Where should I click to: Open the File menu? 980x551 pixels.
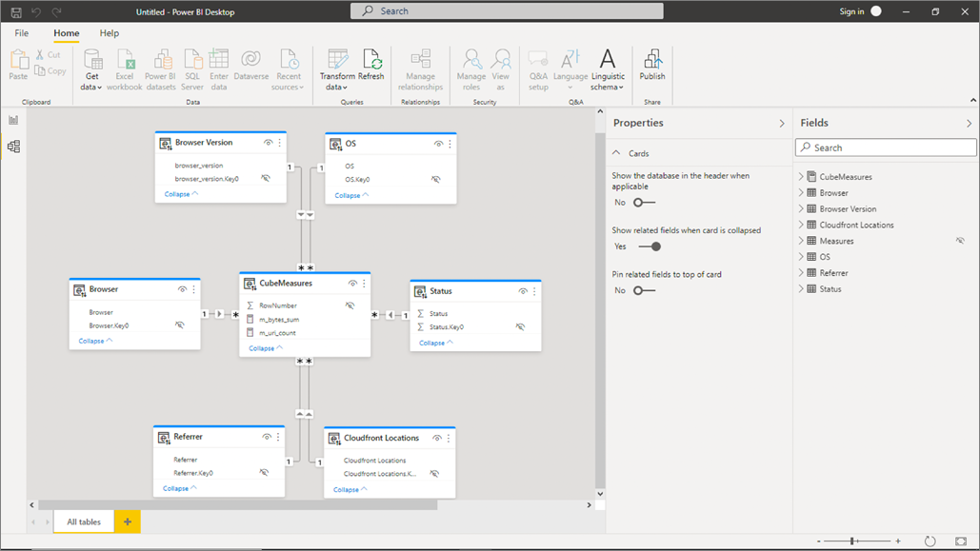click(x=21, y=33)
